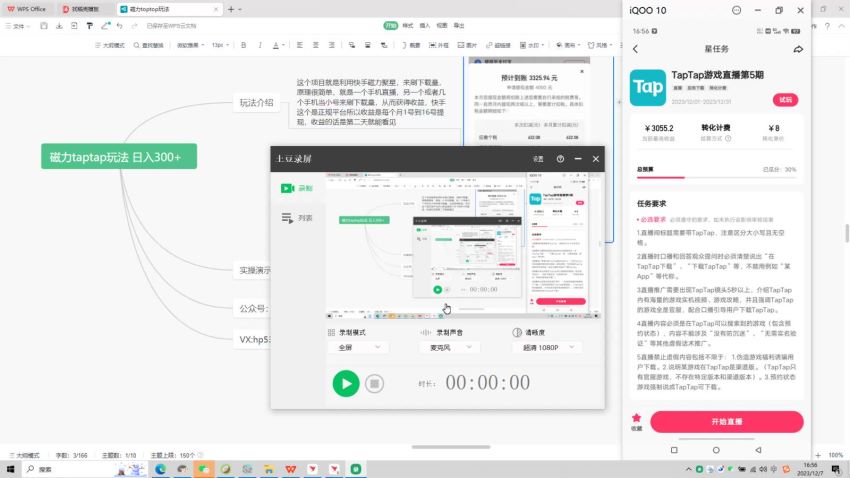Screen dimensions: 850x478
Task: Tap the back arrow on the 星任务 page
Action: click(x=635, y=49)
